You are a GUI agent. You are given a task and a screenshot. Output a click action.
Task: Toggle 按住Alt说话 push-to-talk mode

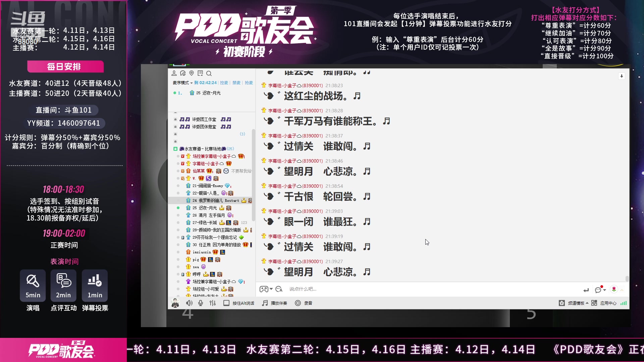coord(239,303)
